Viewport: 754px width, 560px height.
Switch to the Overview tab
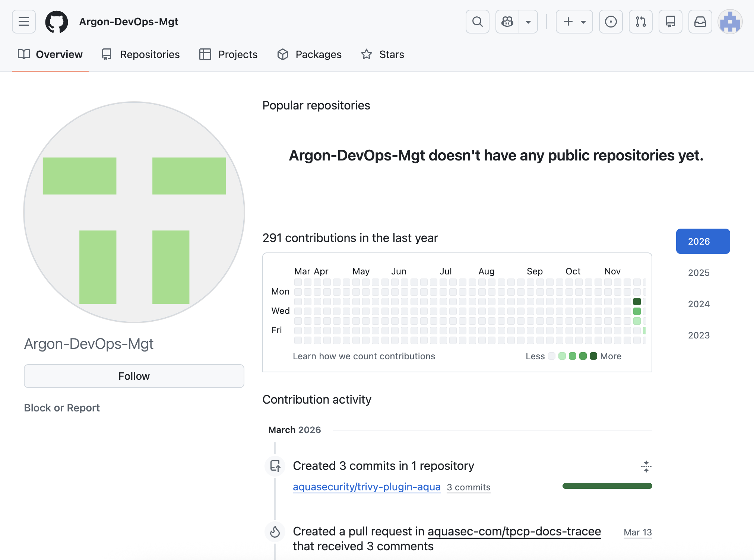pos(50,54)
